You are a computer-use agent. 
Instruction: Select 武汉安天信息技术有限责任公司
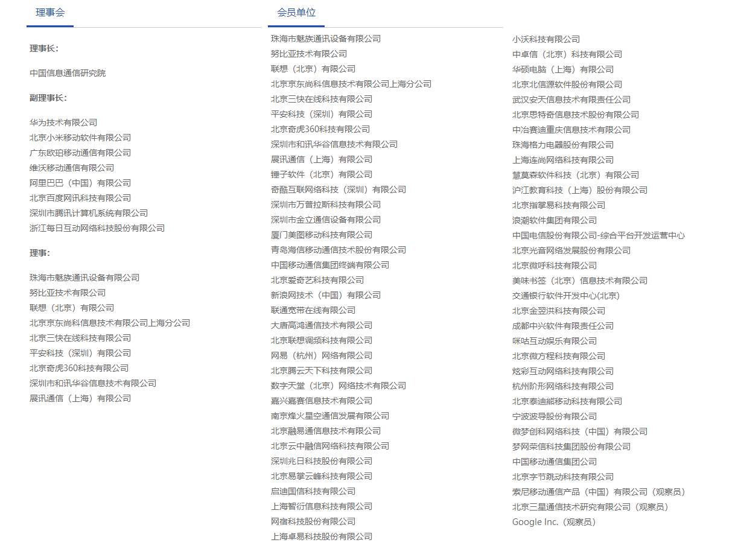(x=571, y=100)
